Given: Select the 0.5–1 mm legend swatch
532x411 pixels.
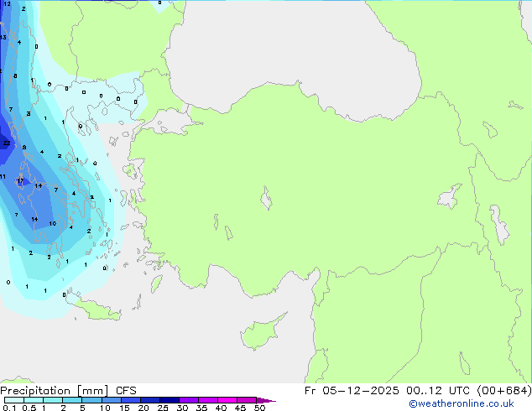Looking at the screenshot, I should click(34, 400).
